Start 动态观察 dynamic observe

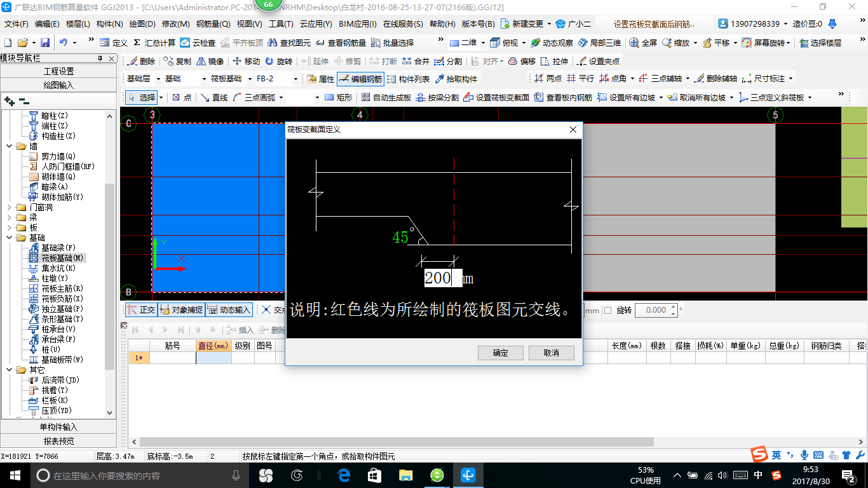coord(552,43)
